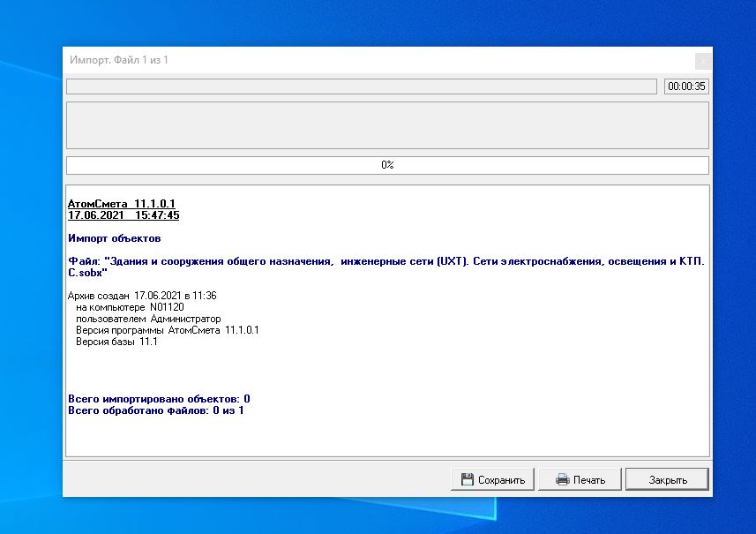Click the line 'Архив создан 17.06.2021 в 11:36'
The height and width of the screenshot is (534, 756).
(x=142, y=296)
